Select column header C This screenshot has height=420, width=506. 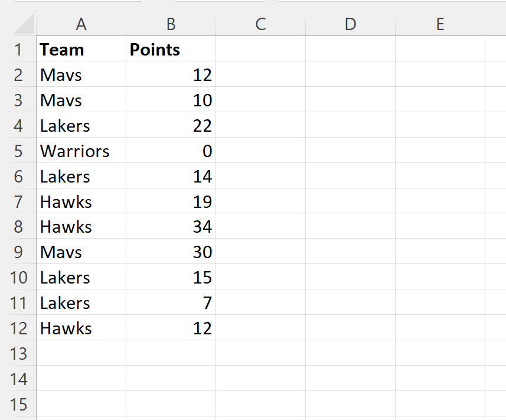[x=260, y=24]
